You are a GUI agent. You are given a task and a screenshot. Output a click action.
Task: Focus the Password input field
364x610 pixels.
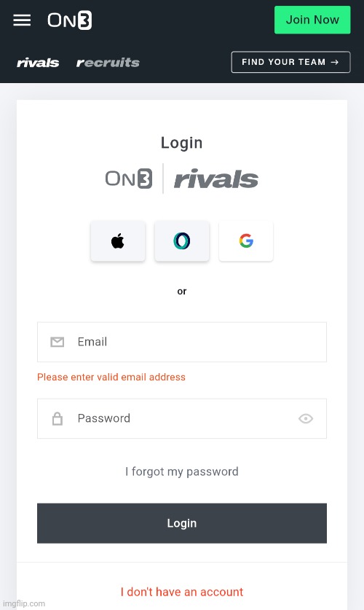[x=182, y=418]
